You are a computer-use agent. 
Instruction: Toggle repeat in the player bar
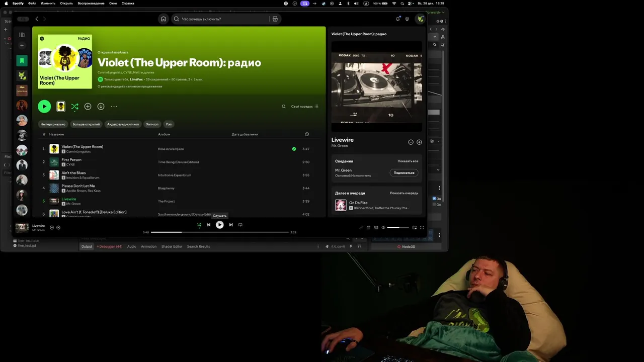pos(240,225)
